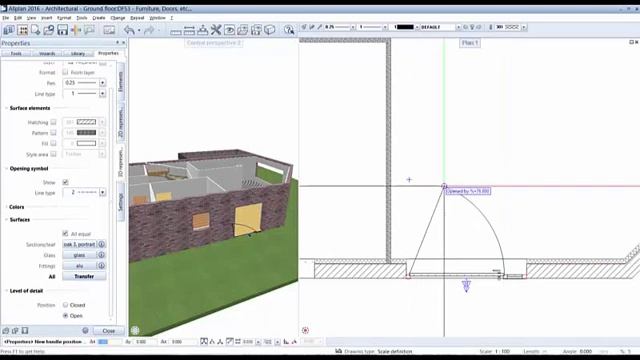Click the speech bubble icon in toolbar
The image size is (640, 360).
click(89, 30)
